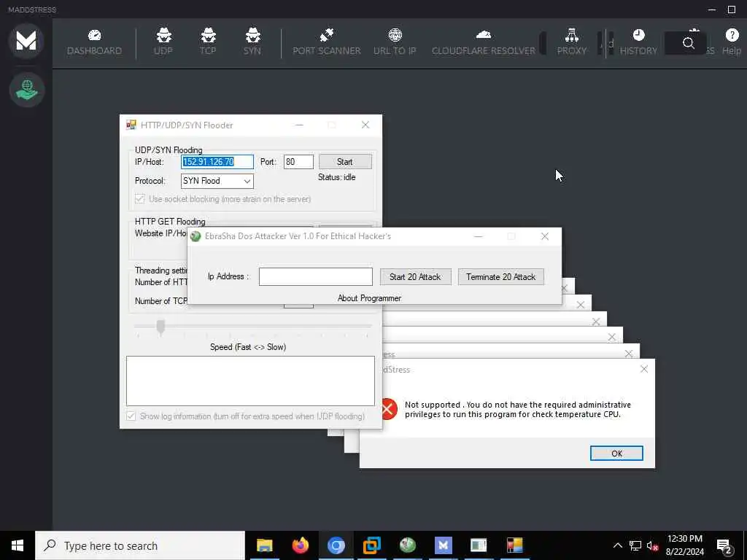
Task: Open File Explorer from the taskbar
Action: (264, 545)
